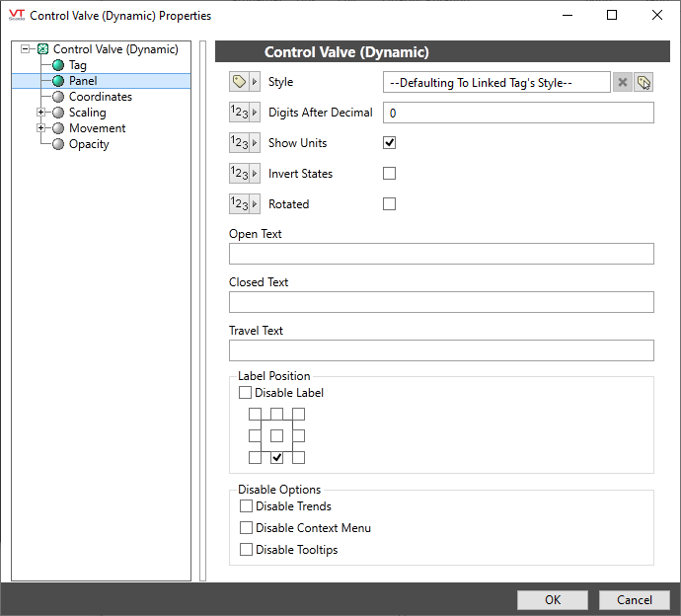681x616 pixels.
Task: Click the Style tag data source icon
Action: point(239,82)
